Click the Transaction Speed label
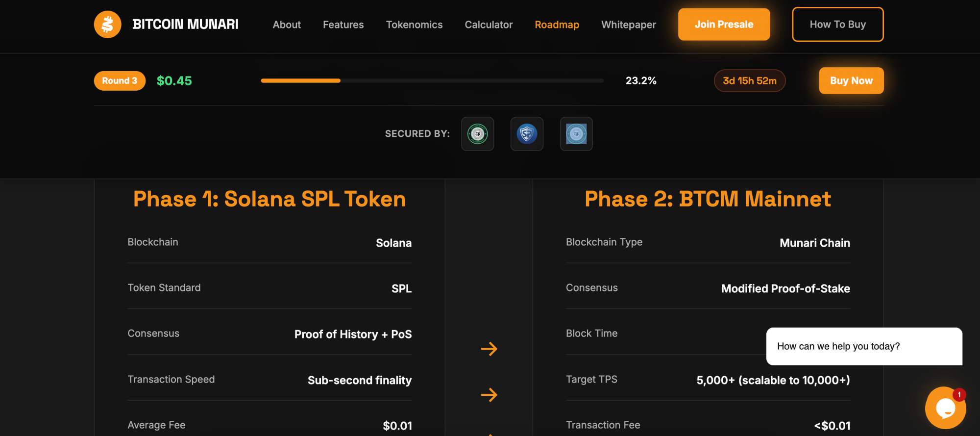980x436 pixels. (171, 380)
